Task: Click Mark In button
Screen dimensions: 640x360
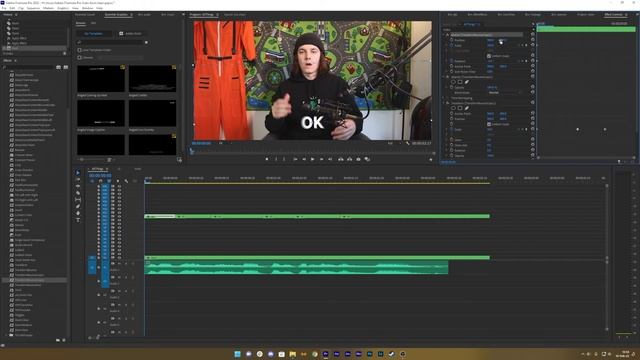Action: 276,159
